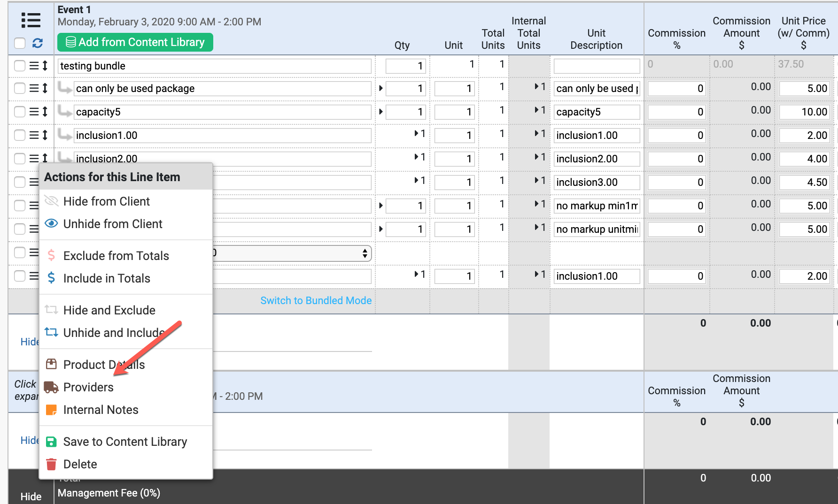Select Hide from Client menu entry
This screenshot has width=838, height=504.
click(x=126, y=201)
